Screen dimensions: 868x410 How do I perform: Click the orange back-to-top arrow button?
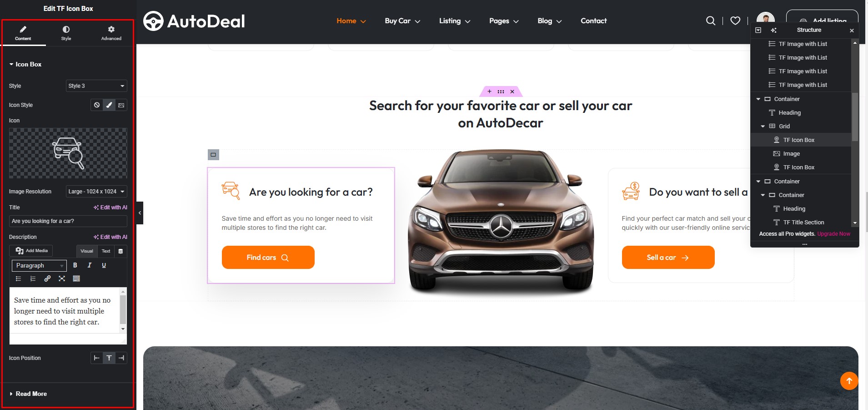849,381
